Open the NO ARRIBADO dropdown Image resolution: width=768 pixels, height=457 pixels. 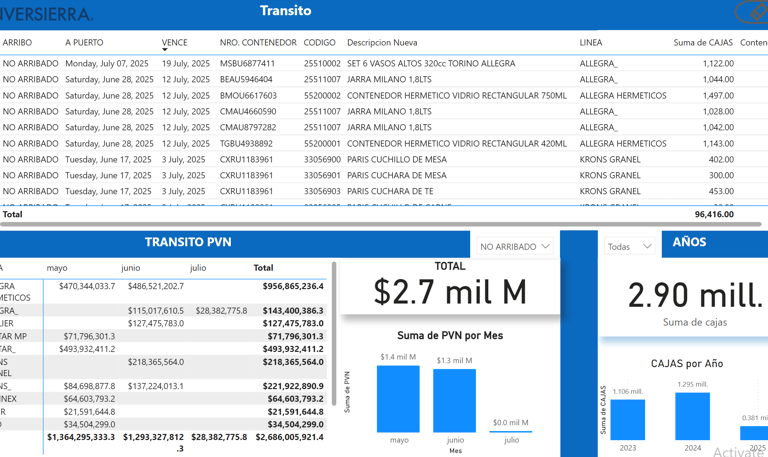pyautogui.click(x=515, y=246)
